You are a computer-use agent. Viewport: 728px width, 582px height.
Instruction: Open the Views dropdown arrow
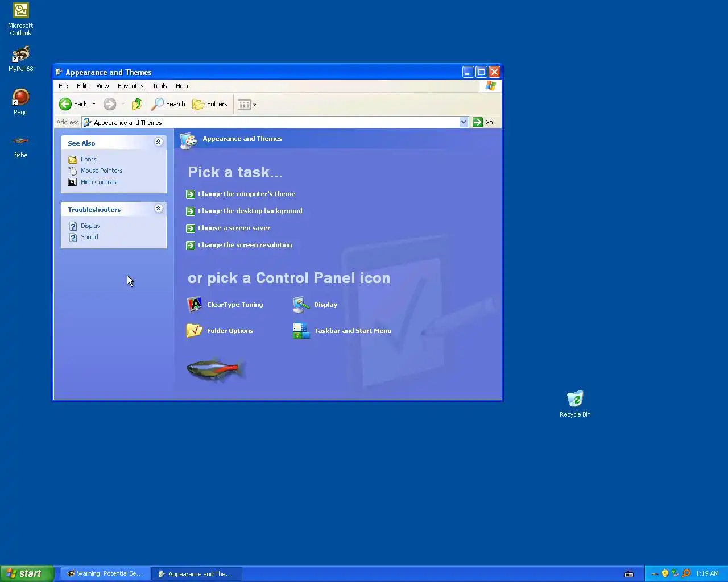[x=254, y=105]
